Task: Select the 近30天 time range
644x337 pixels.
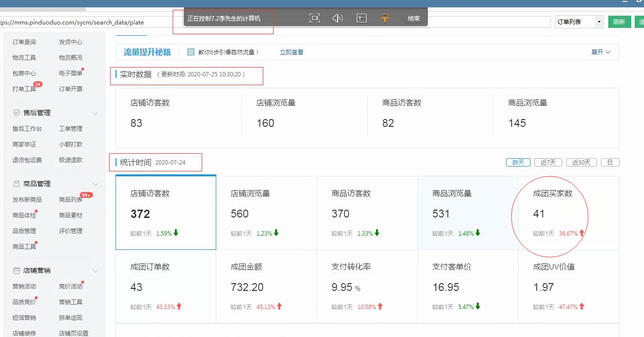Action: (x=581, y=162)
